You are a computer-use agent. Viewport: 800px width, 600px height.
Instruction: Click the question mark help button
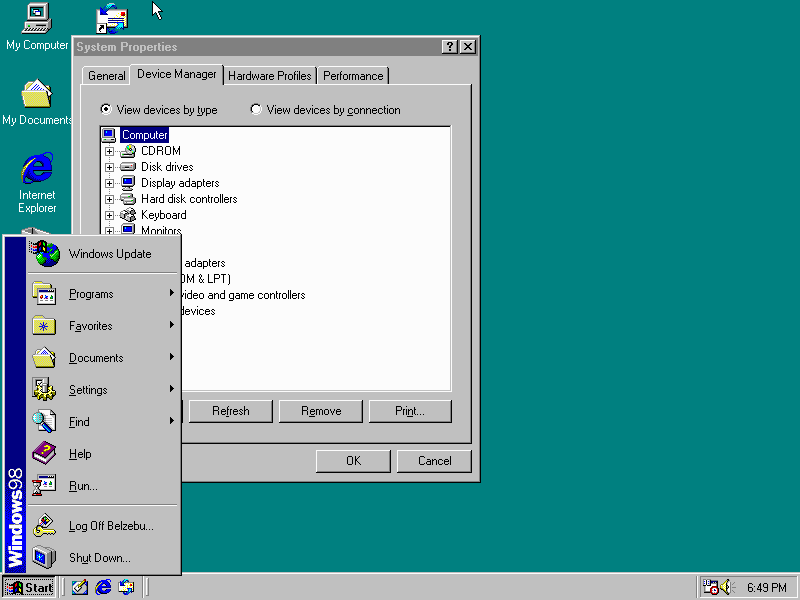(x=449, y=47)
